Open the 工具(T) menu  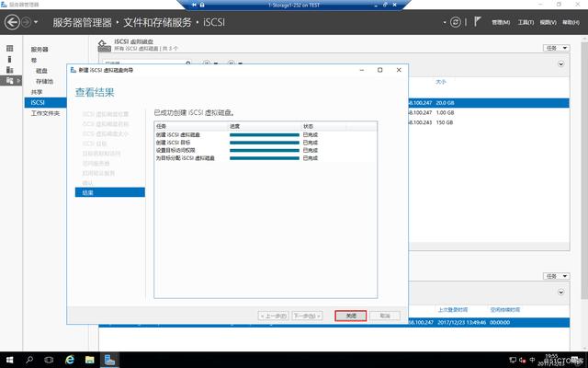[x=526, y=22]
